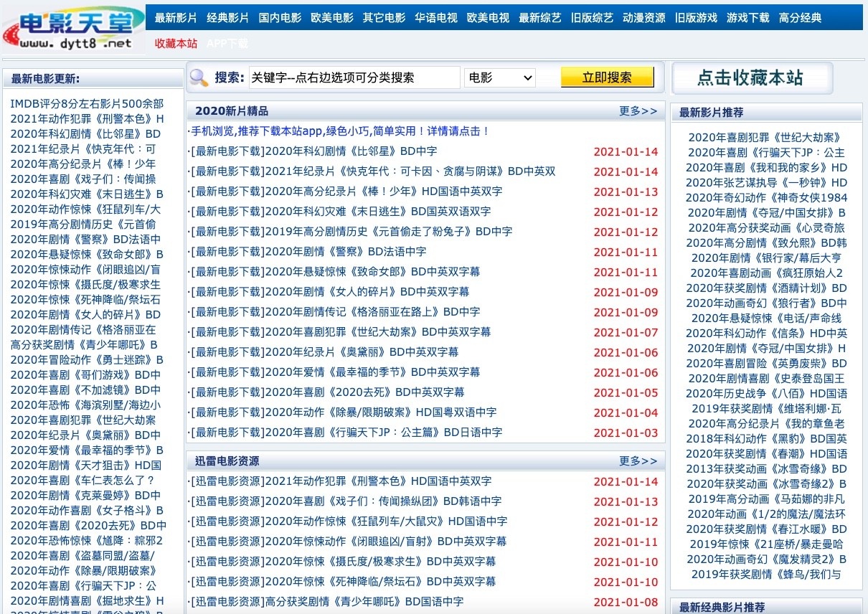This screenshot has height=614, width=868.
Task: Click the 立即搜索 search button
Action: (607, 77)
